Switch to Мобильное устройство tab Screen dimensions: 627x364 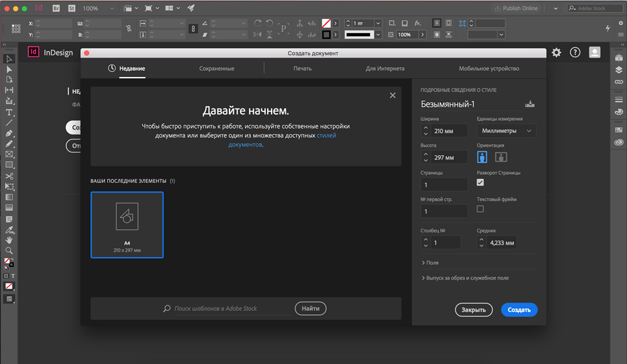click(x=489, y=68)
